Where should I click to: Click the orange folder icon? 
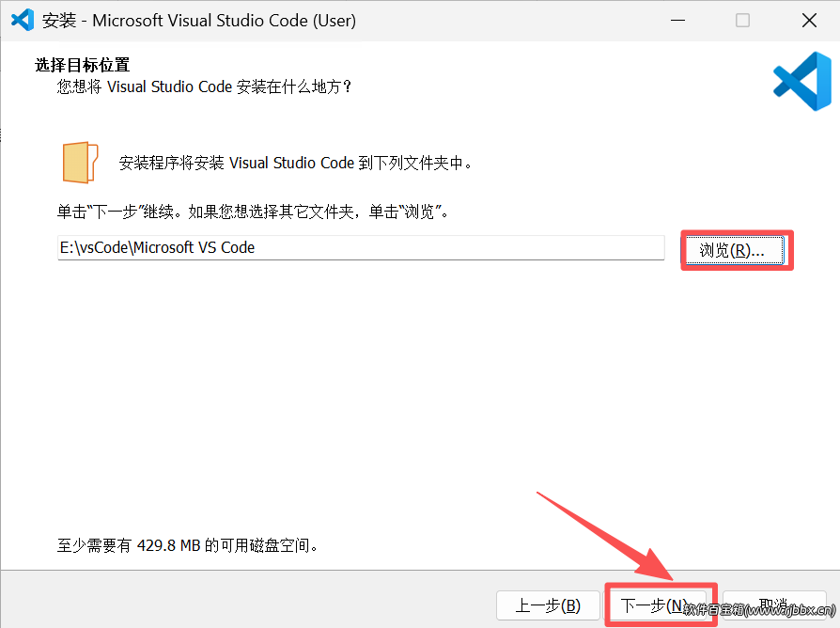pos(81,163)
